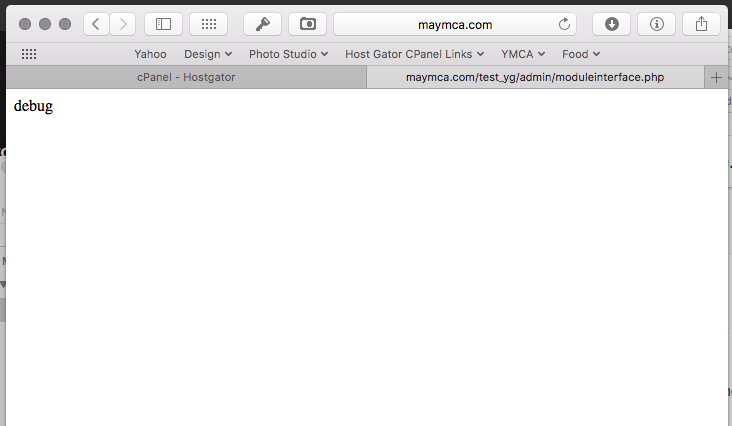Open the Top Sites grid in toolbar
This screenshot has width=732, height=426.
(208, 24)
